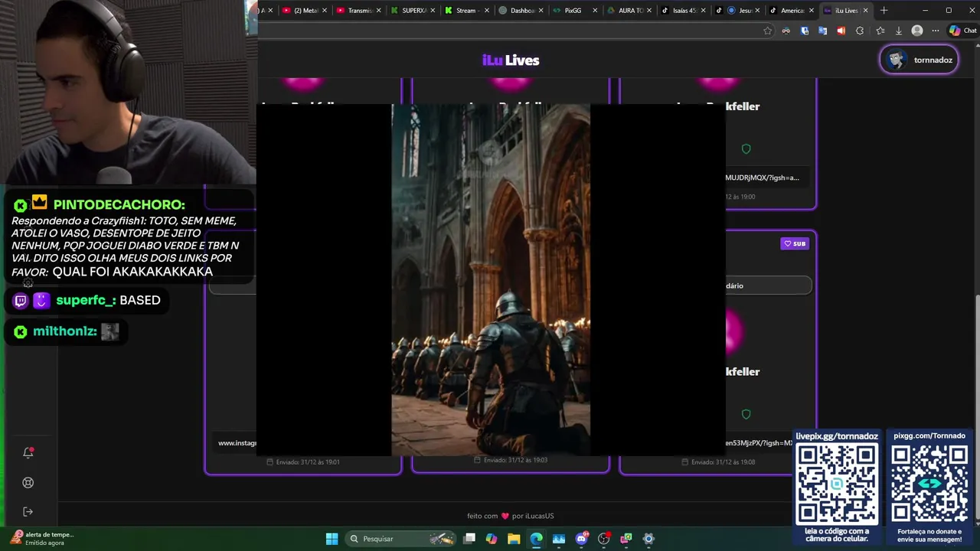Click the weather alert widget in the taskbar
Screen dimensions: 980x551
42,538
